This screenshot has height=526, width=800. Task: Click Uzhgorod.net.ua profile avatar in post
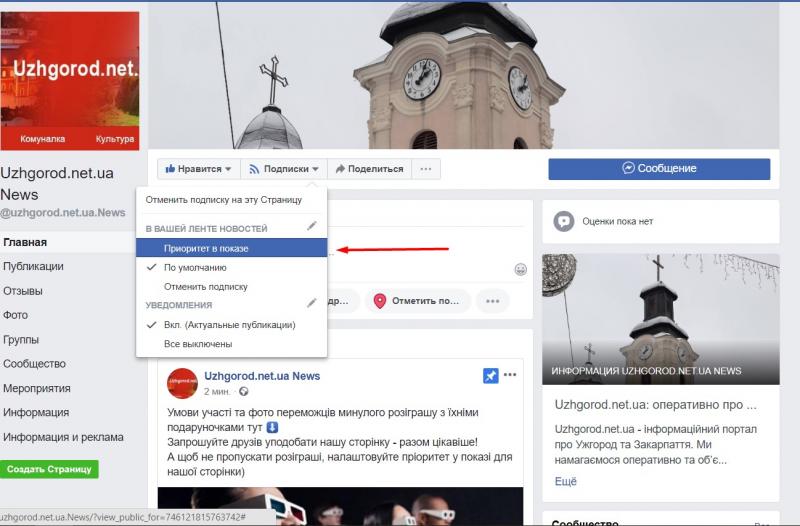click(x=182, y=383)
